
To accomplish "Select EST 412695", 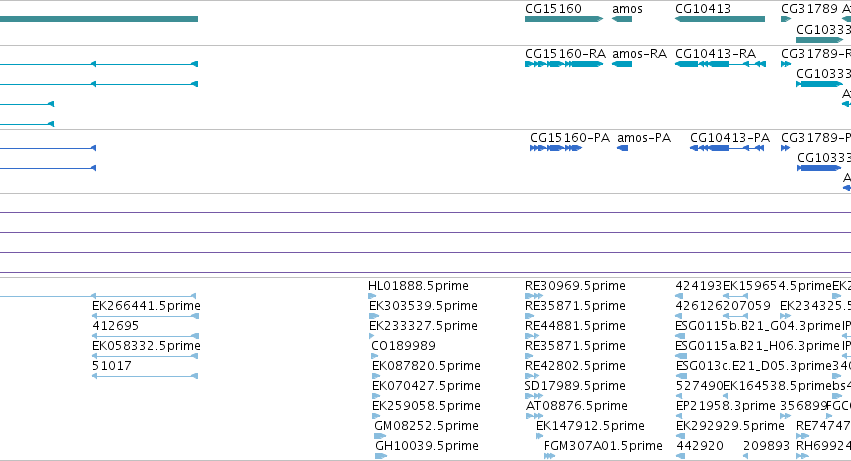I will click(115, 326).
